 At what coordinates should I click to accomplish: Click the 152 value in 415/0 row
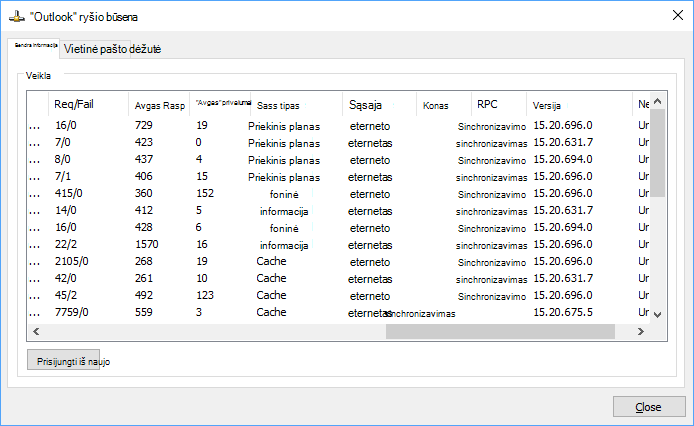205,194
